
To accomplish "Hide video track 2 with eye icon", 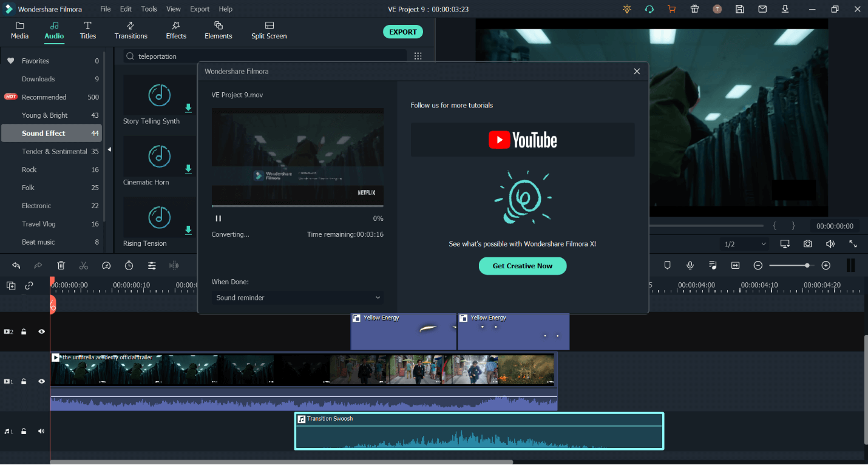I will [x=41, y=332].
